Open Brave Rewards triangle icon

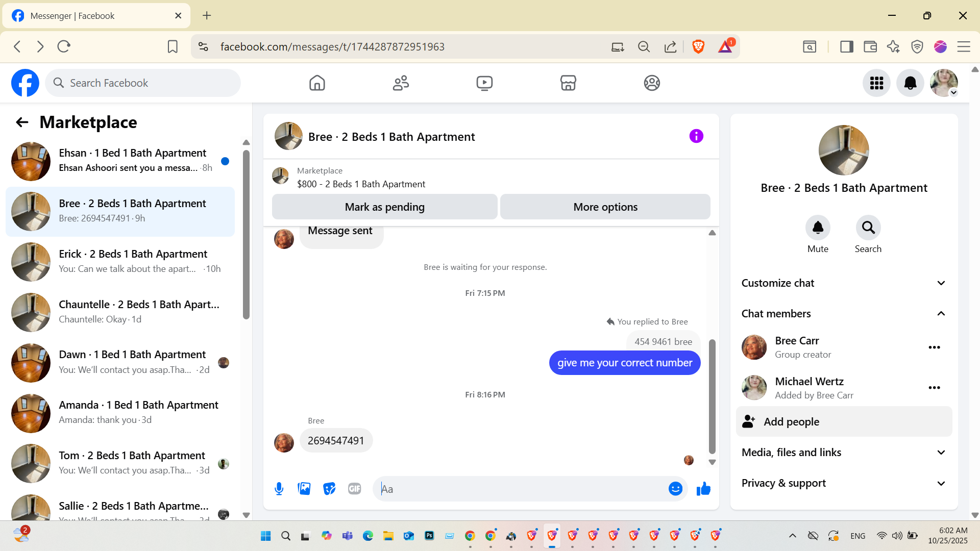click(x=725, y=47)
